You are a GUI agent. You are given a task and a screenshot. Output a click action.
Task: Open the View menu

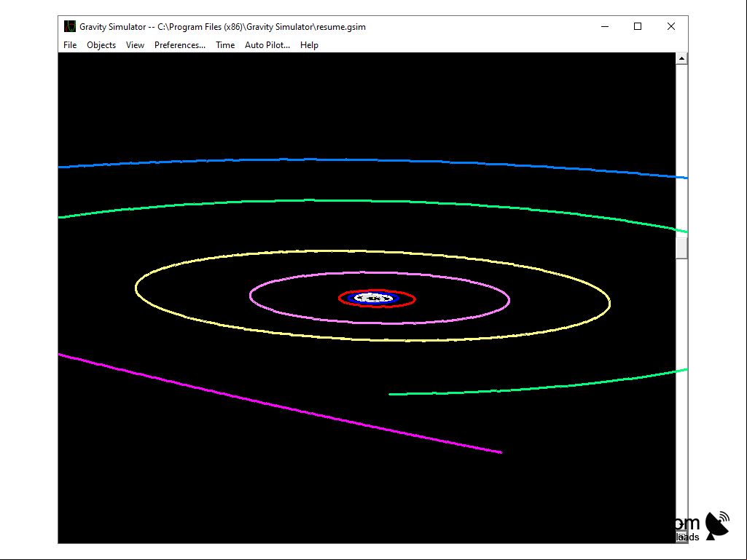click(135, 45)
